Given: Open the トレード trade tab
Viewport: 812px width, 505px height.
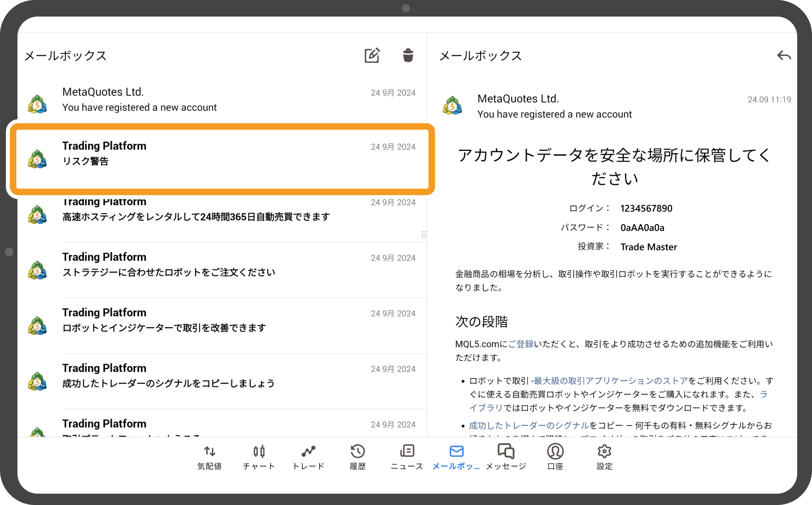Looking at the screenshot, I should pos(308,457).
